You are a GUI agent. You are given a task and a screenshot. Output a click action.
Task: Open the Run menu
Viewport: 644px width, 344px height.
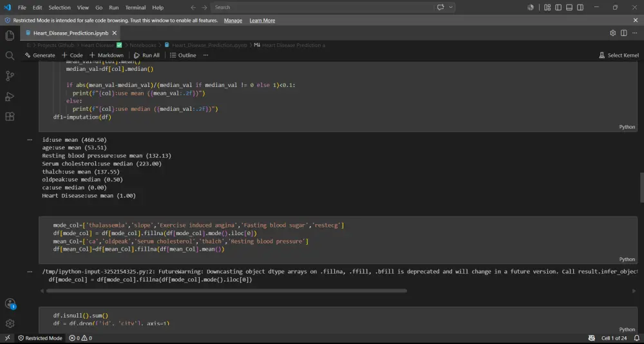pyautogui.click(x=114, y=7)
